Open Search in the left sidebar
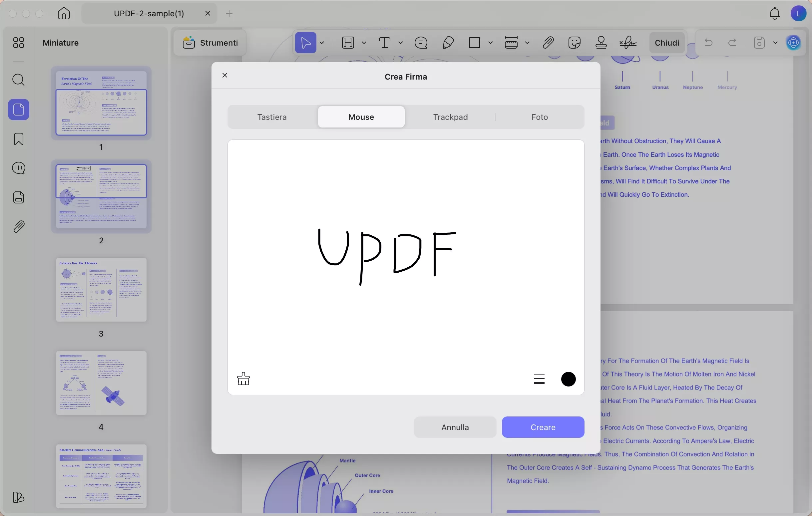Viewport: 812px width, 516px height. pos(19,80)
